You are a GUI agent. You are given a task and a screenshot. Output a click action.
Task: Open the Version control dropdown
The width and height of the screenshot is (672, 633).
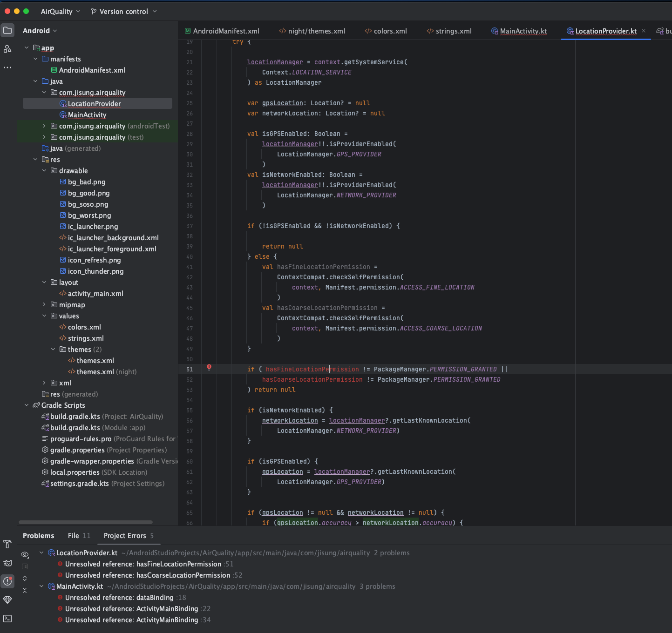click(x=124, y=11)
